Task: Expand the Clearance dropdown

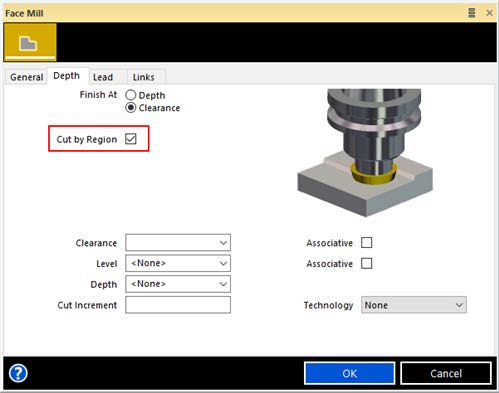Action: [178, 243]
